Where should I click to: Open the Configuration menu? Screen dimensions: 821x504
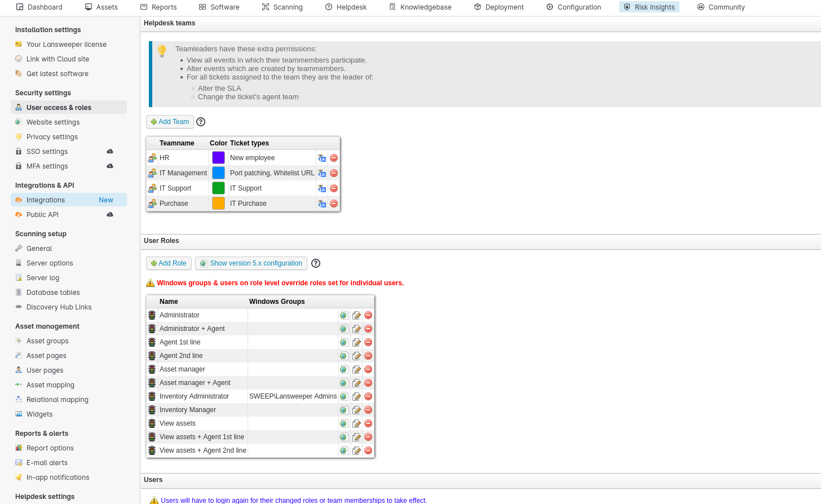(x=573, y=7)
